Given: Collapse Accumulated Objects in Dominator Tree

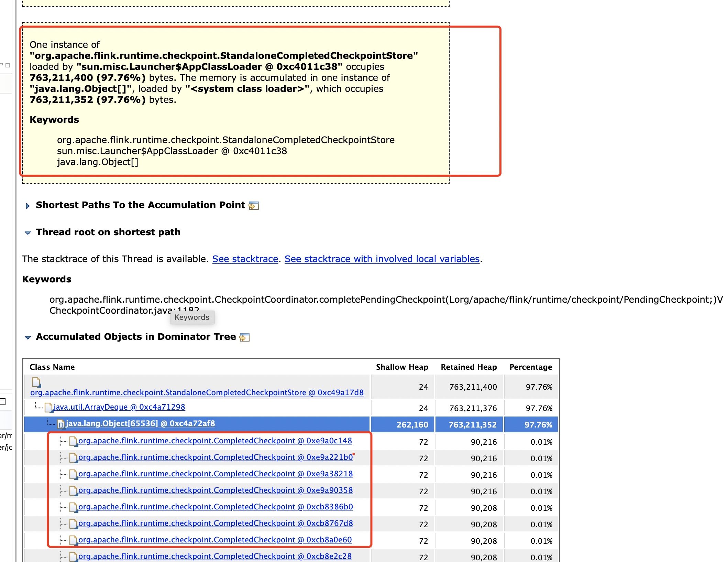Looking at the screenshot, I should 28,337.
